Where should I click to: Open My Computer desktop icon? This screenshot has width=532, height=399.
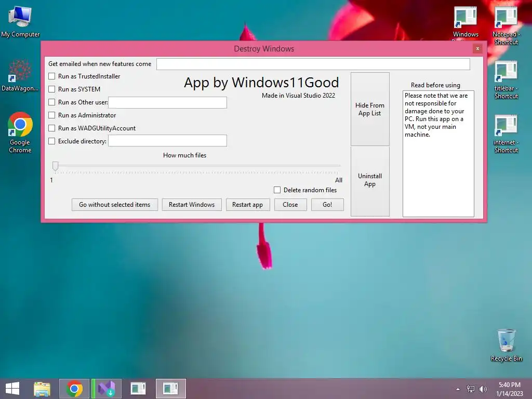(x=20, y=21)
